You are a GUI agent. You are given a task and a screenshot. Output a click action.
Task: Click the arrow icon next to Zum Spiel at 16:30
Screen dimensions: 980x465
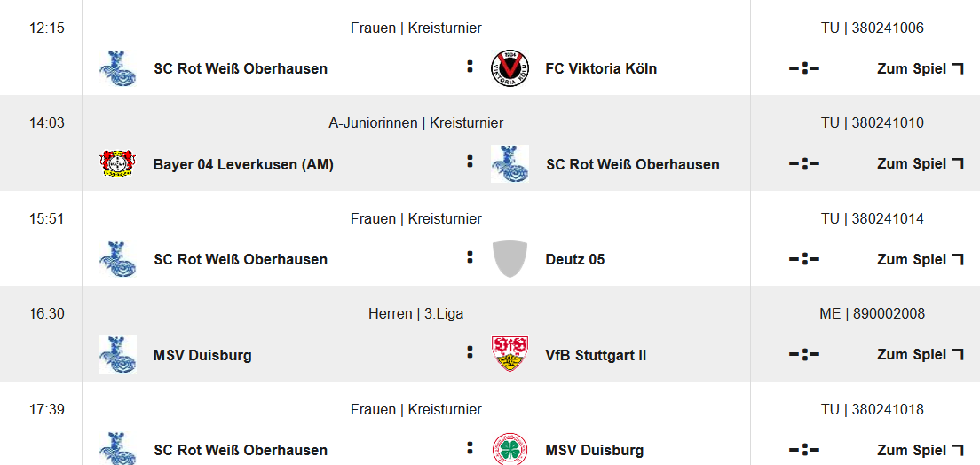(957, 354)
